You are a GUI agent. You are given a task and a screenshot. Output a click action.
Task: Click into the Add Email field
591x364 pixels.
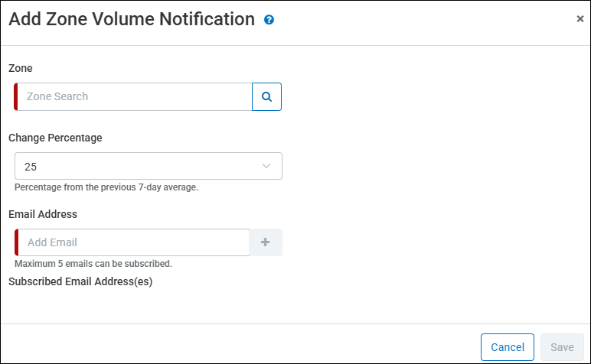click(x=133, y=242)
